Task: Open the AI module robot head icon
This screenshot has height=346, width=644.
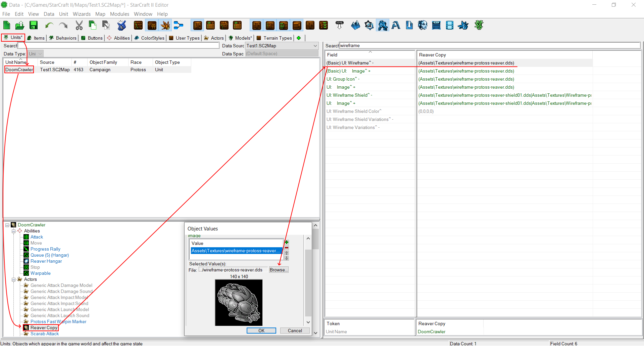Action: 423,25
